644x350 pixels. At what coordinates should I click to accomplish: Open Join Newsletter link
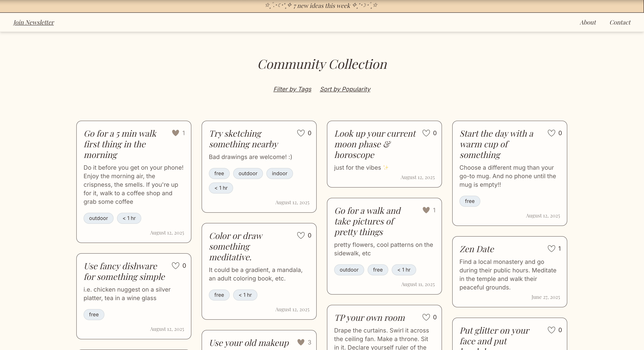point(33,22)
